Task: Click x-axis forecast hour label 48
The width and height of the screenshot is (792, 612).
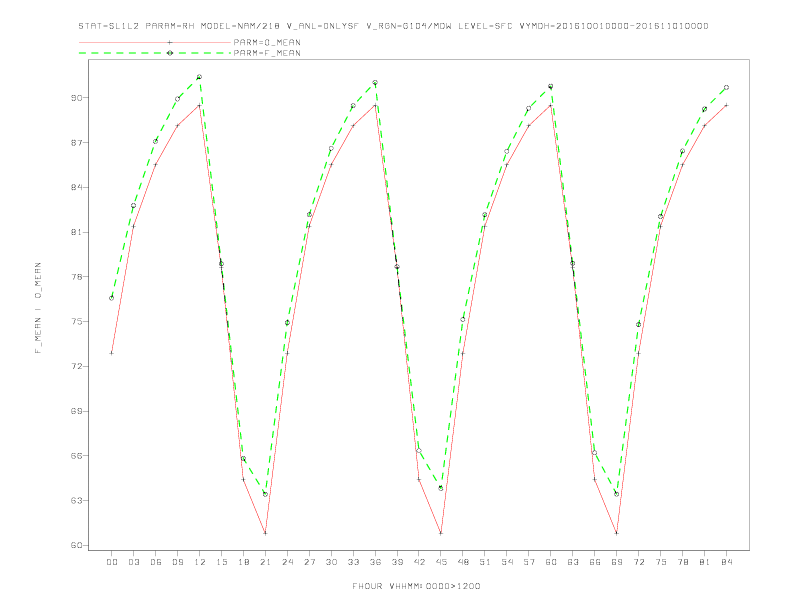Action: tap(463, 562)
